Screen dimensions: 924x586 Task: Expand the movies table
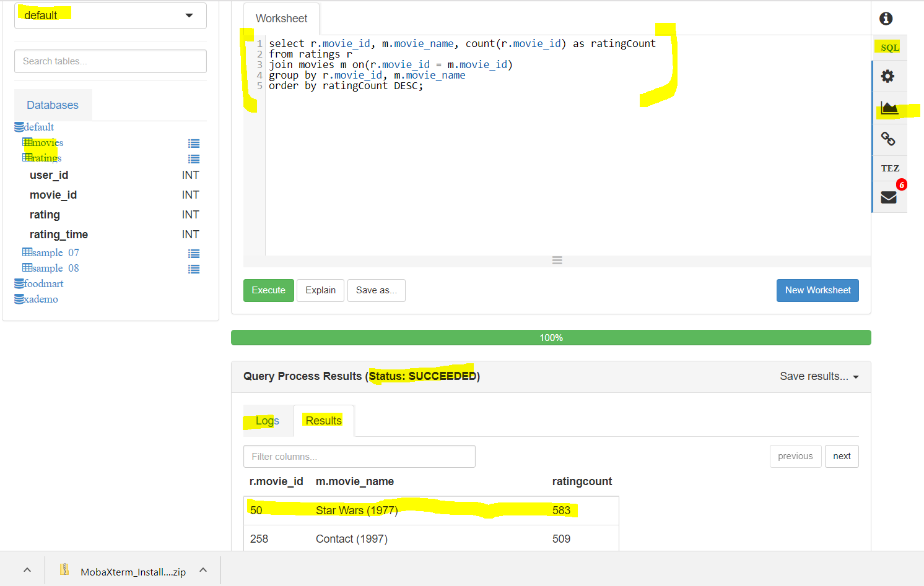point(48,142)
